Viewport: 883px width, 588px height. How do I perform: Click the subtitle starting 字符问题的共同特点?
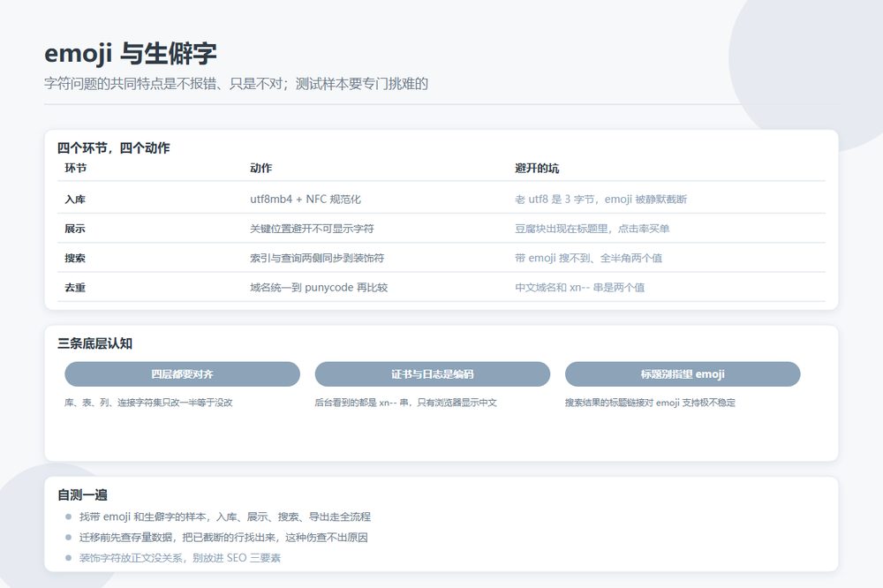236,84
